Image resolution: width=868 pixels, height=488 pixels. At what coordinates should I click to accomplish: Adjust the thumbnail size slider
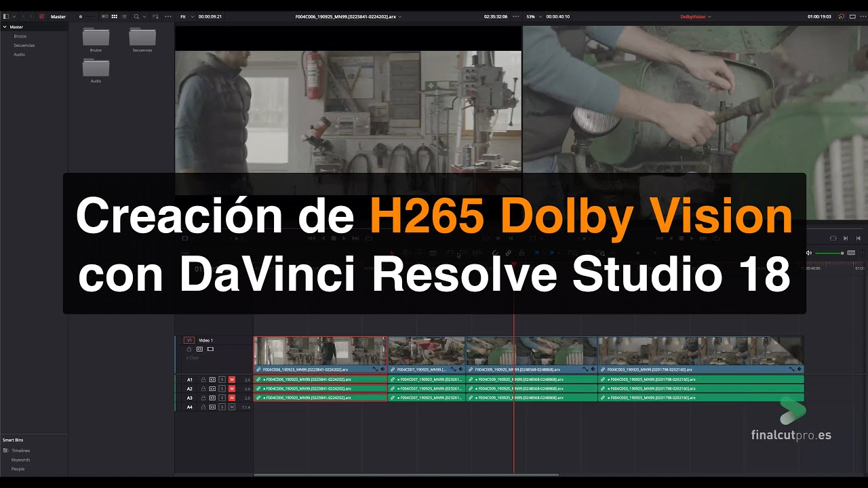click(87, 16)
